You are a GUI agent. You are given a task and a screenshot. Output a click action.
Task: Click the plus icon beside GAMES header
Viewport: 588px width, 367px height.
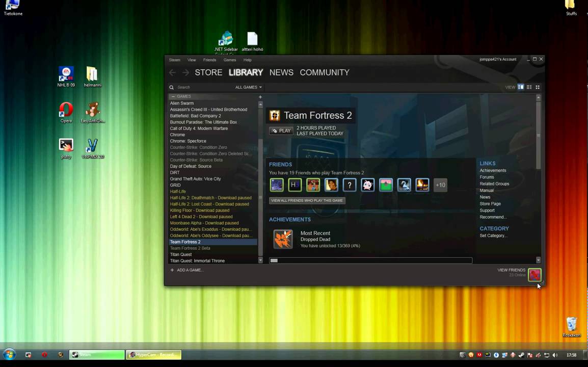[x=260, y=97]
